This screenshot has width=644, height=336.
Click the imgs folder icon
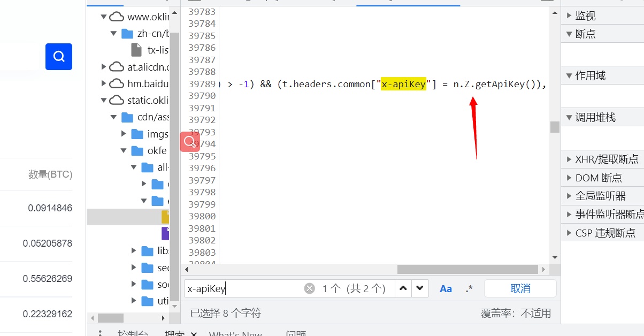[137, 134]
